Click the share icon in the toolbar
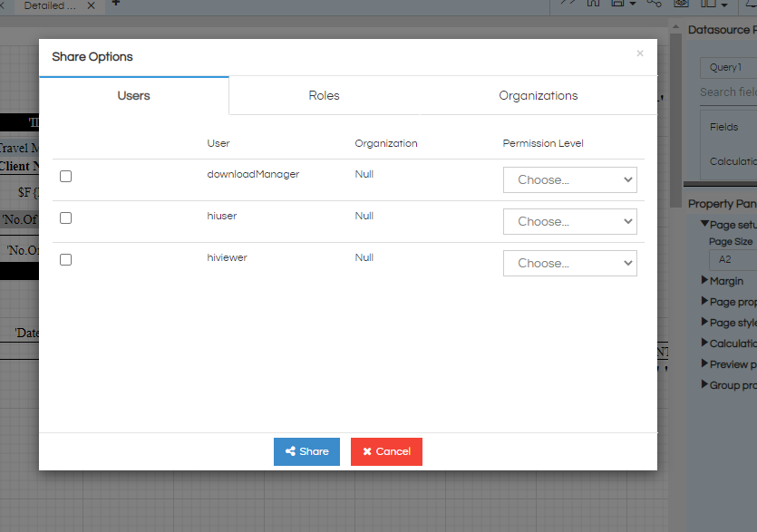 (x=655, y=3)
